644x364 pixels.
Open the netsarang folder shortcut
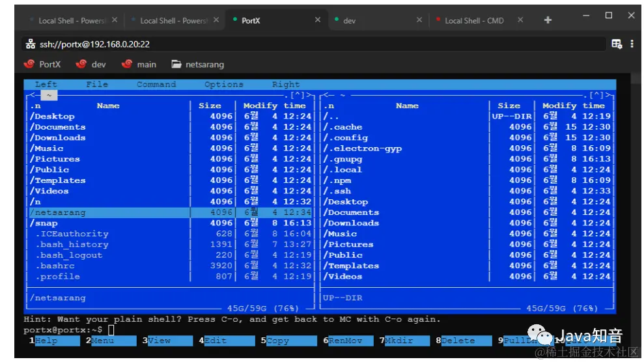[198, 64]
